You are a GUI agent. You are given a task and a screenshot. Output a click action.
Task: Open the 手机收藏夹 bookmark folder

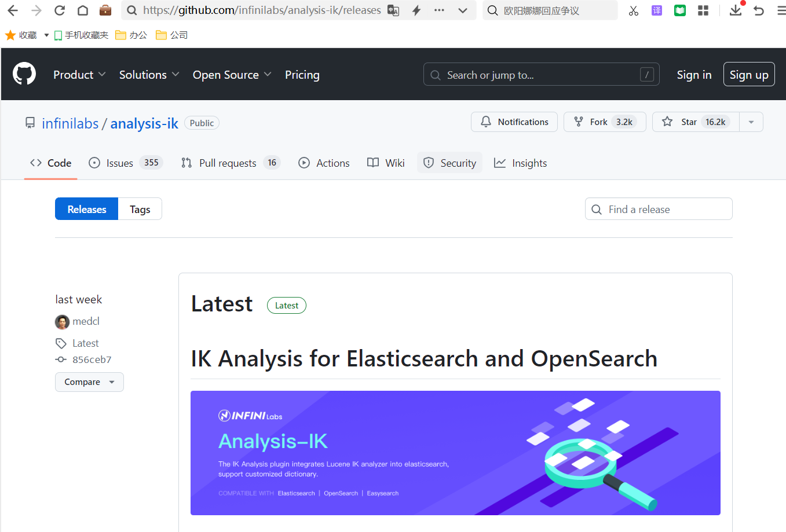click(81, 35)
